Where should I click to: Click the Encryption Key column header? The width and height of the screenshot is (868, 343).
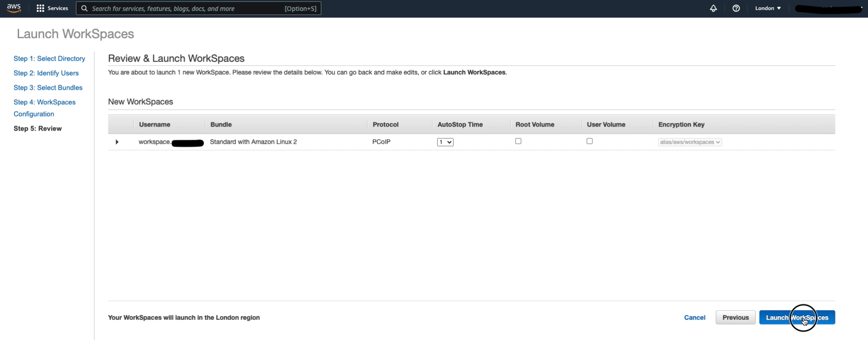tap(681, 125)
